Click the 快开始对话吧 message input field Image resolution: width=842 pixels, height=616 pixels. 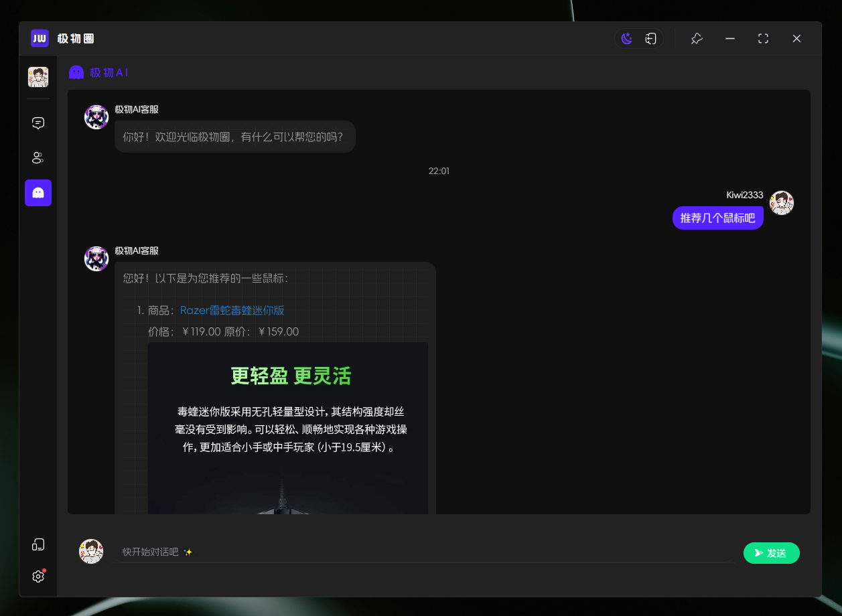click(x=422, y=552)
